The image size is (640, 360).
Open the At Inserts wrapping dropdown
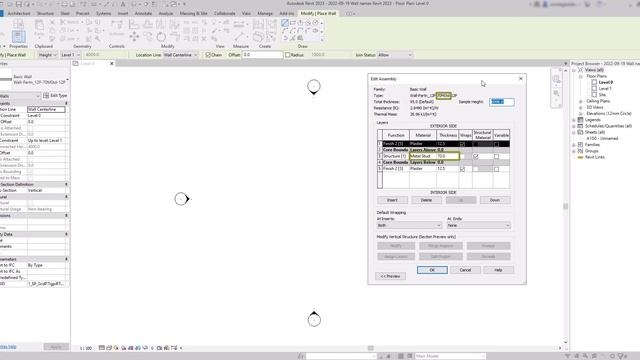pos(409,225)
